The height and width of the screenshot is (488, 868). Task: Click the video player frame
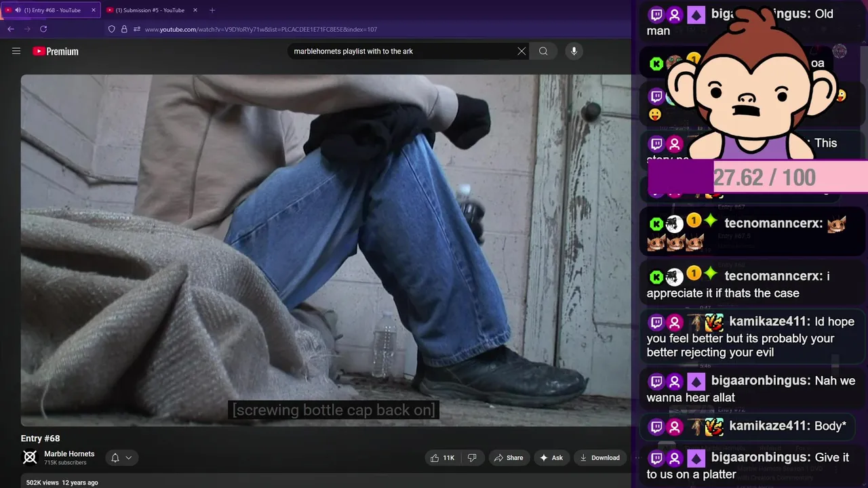point(325,250)
